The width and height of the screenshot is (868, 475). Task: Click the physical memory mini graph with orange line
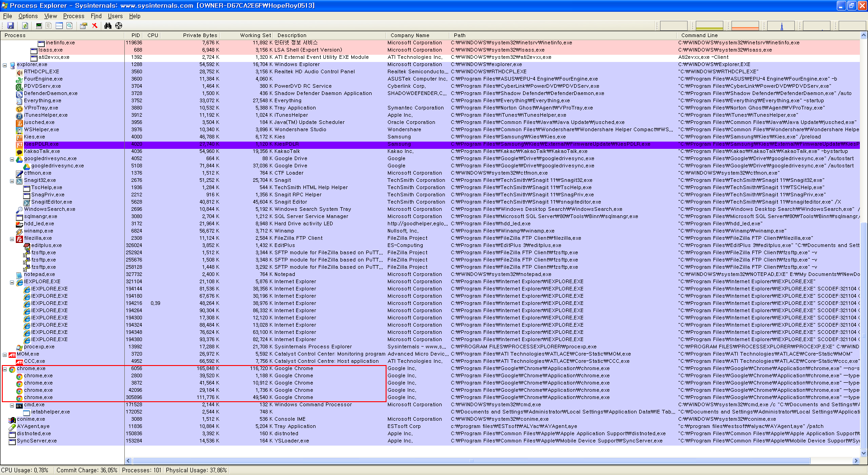(x=745, y=26)
